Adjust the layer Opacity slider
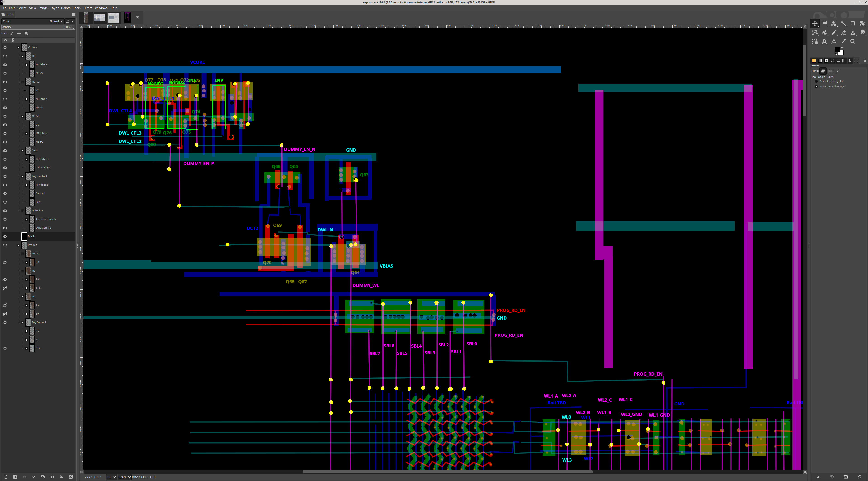The width and height of the screenshot is (868, 481). click(34, 27)
